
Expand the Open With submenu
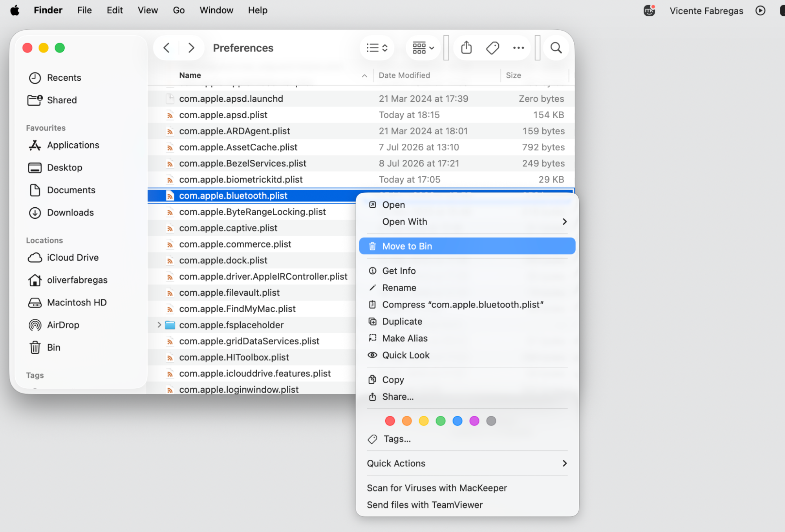467,222
